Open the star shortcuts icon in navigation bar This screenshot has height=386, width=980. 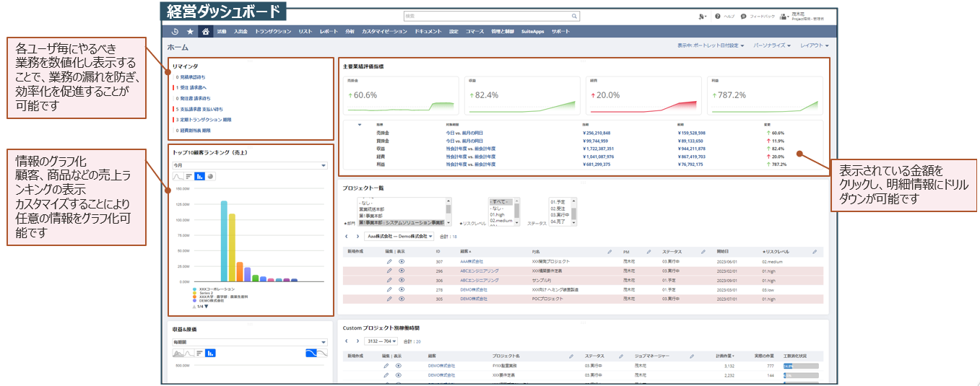pos(190,32)
